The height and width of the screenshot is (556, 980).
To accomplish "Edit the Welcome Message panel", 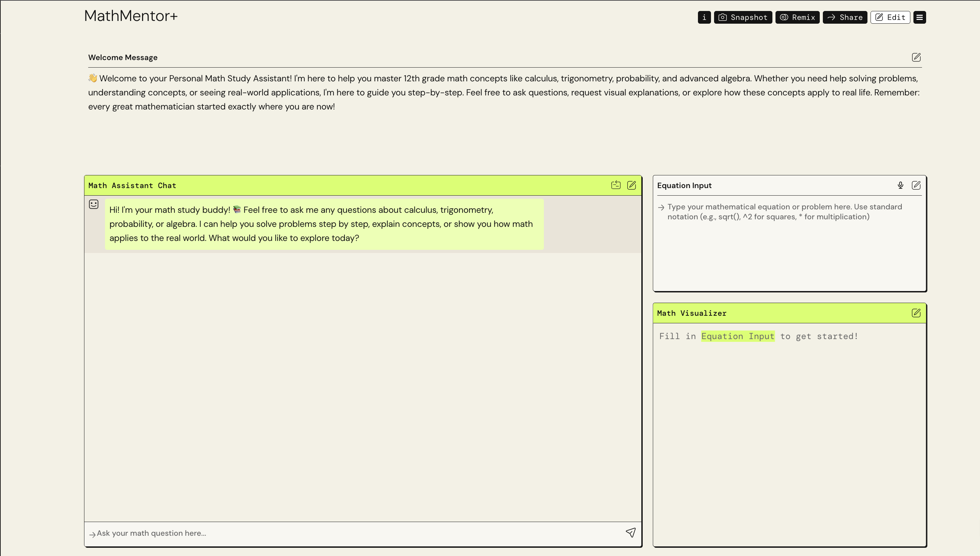I will coord(916,57).
